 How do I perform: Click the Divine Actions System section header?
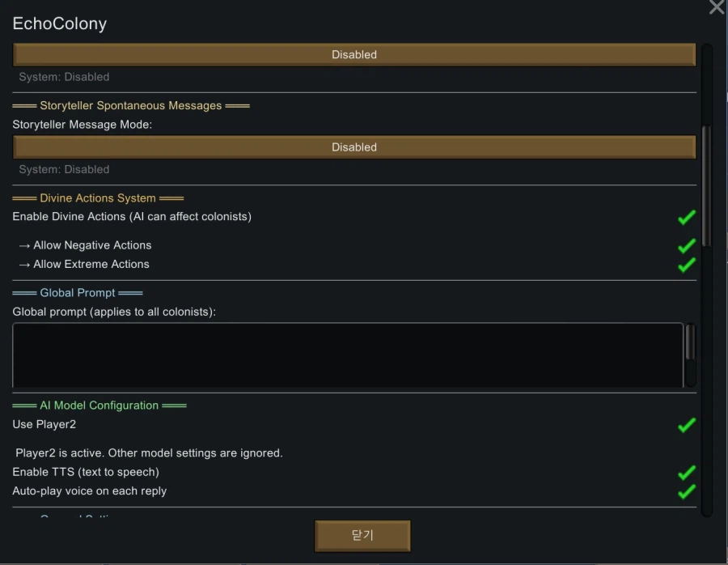click(98, 198)
